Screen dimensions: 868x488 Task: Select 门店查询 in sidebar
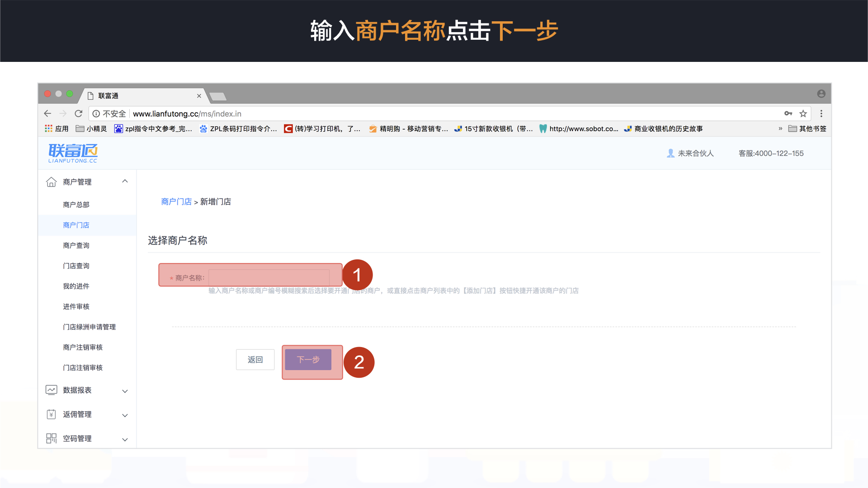(x=76, y=266)
